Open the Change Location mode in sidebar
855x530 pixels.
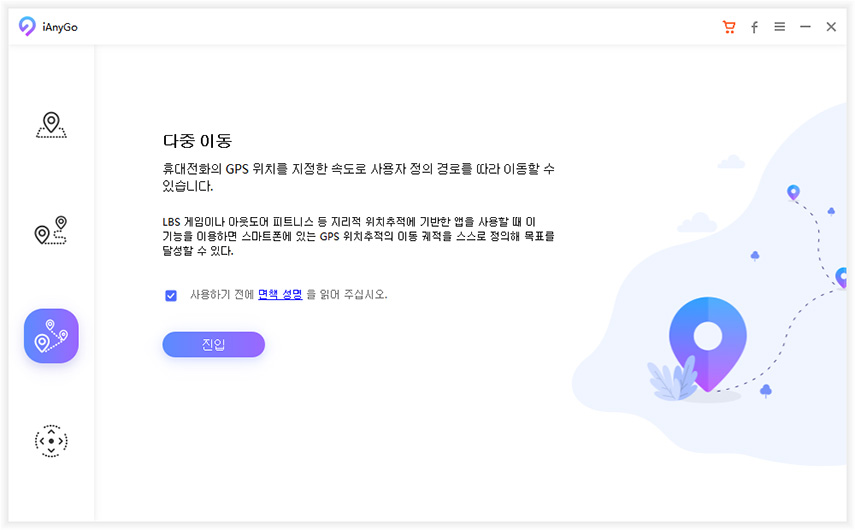click(x=51, y=125)
